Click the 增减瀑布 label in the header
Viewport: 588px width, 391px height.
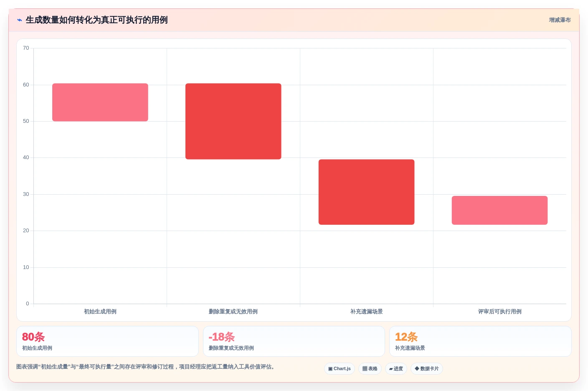560,20
